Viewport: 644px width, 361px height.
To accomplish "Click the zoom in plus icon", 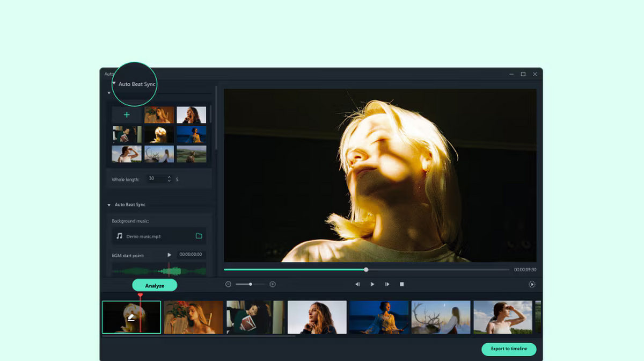I will tap(273, 284).
